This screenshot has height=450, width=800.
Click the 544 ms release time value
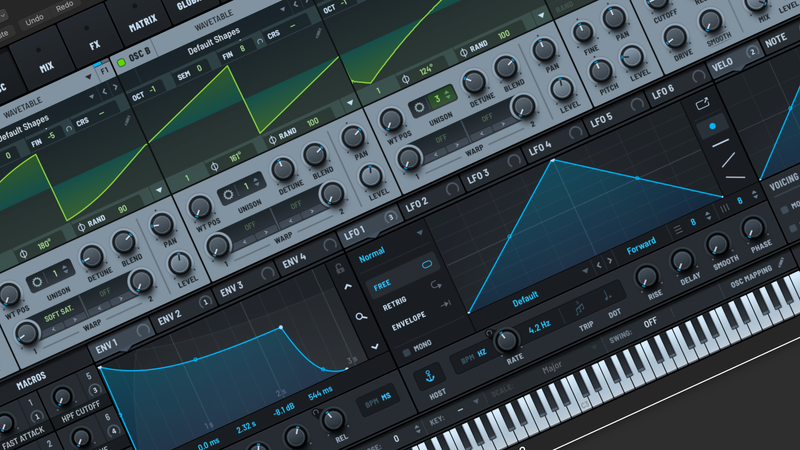point(320,393)
